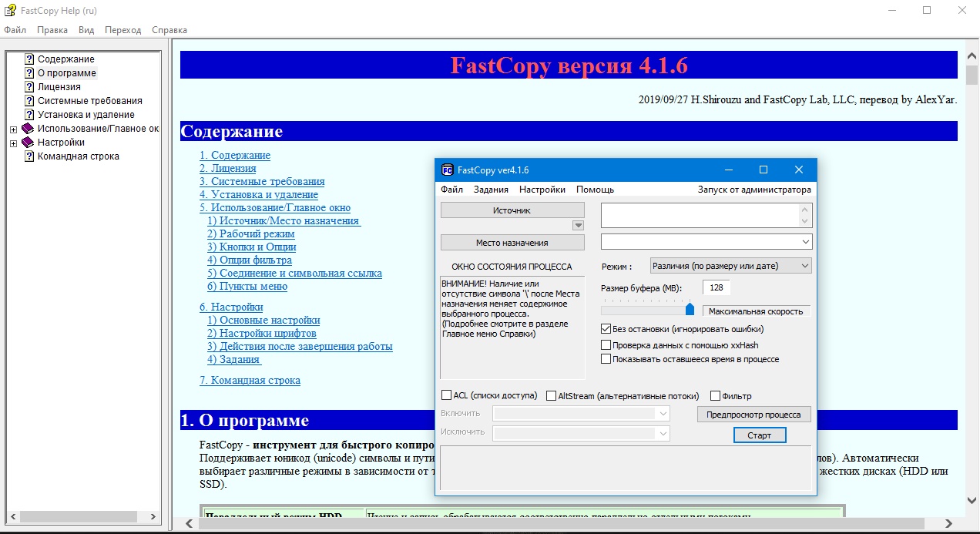
Task: Click the FastCopy FC window icon
Action: (447, 170)
